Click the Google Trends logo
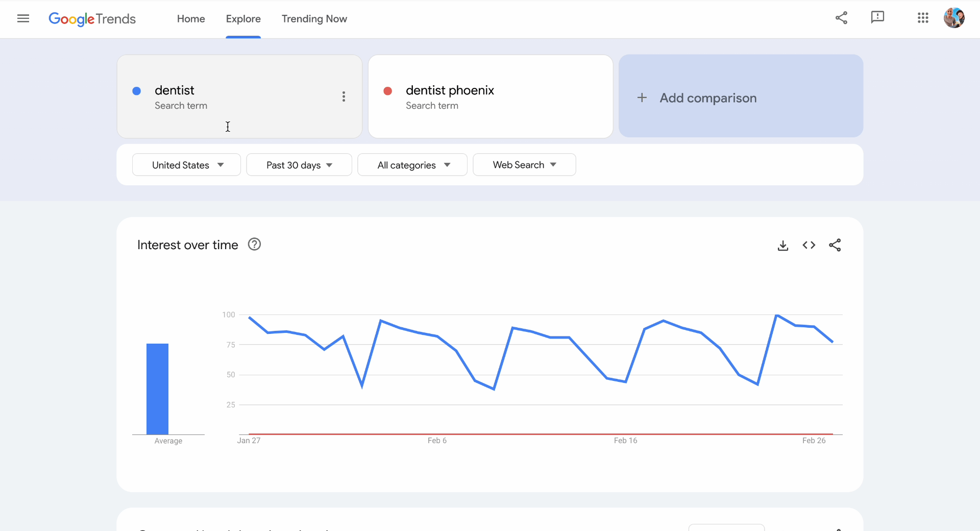980x531 pixels. click(92, 19)
